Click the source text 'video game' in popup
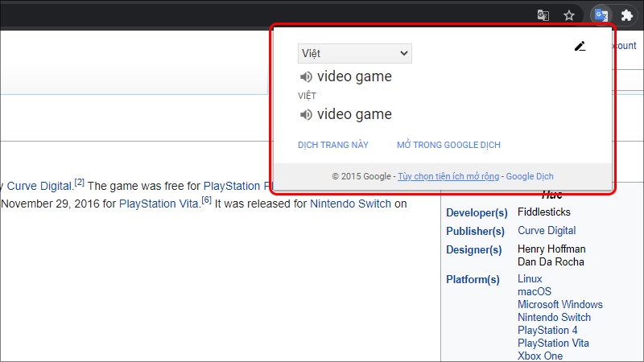The width and height of the screenshot is (644, 362). click(x=354, y=76)
